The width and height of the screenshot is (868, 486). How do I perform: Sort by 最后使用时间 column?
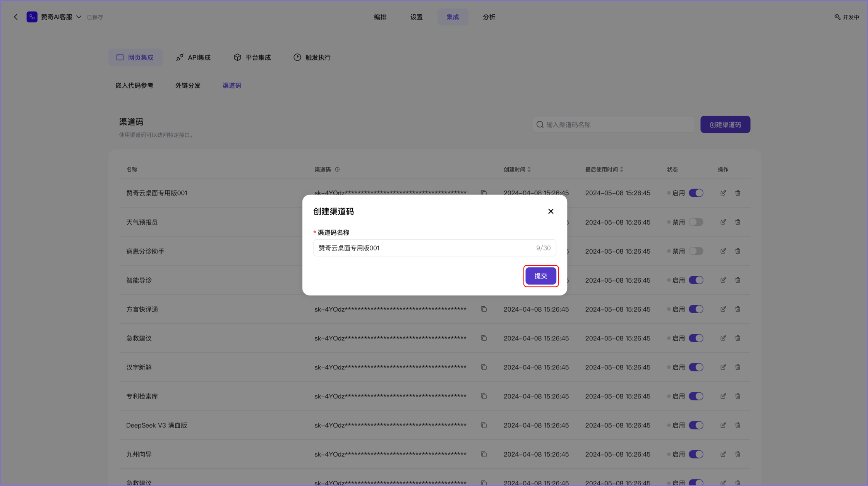[x=621, y=170]
